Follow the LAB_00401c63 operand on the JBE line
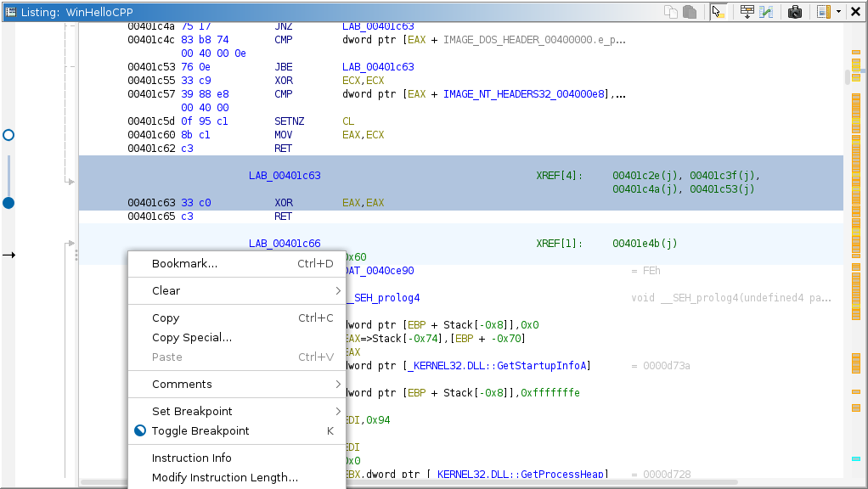This screenshot has height=489, width=868. tap(378, 67)
